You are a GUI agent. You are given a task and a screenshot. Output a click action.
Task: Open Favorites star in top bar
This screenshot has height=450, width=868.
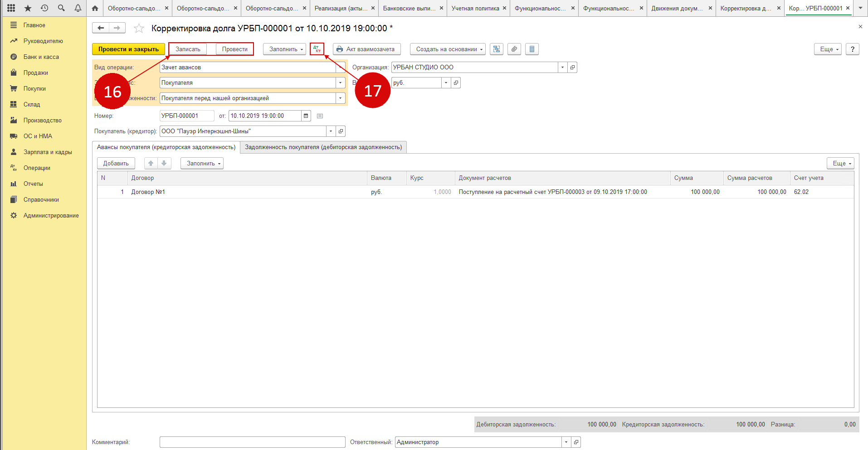[x=28, y=8]
